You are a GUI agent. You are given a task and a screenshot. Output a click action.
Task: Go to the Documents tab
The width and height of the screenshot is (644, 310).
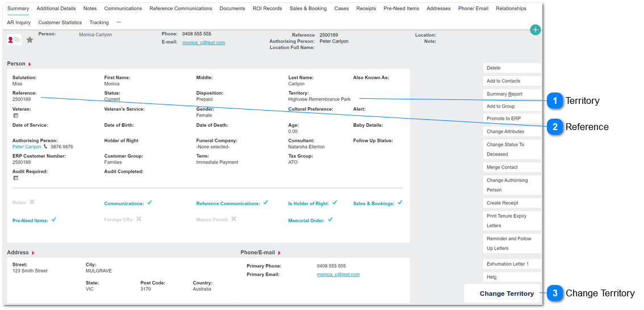pos(232,8)
